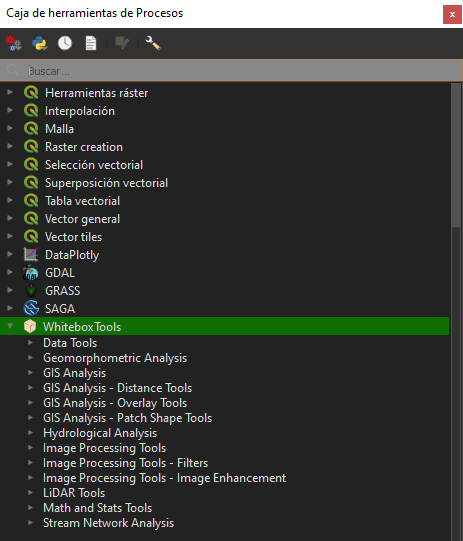The height and width of the screenshot is (541, 463).
Task: Select GIS Analysis - Overlay Tools
Action: [x=115, y=403]
